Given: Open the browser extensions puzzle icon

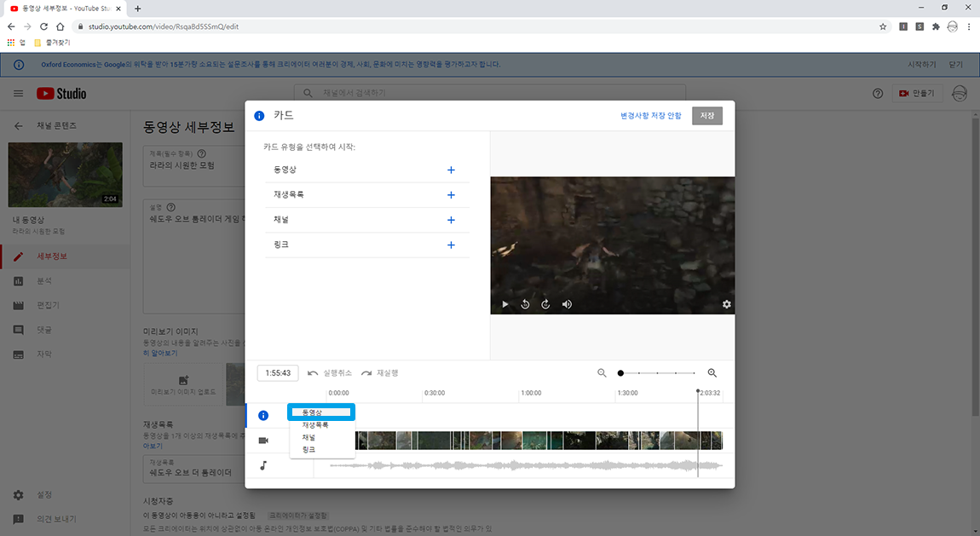Looking at the screenshot, I should tap(936, 26).
